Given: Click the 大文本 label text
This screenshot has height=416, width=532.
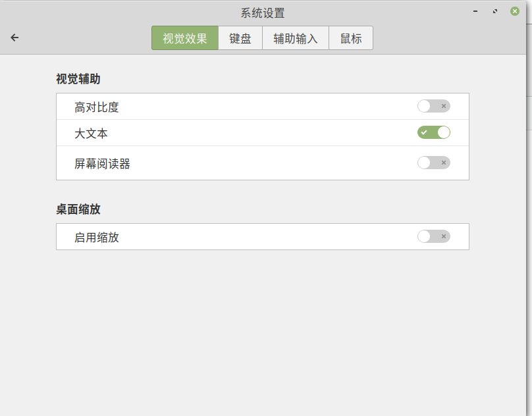Looking at the screenshot, I should pyautogui.click(x=91, y=134).
